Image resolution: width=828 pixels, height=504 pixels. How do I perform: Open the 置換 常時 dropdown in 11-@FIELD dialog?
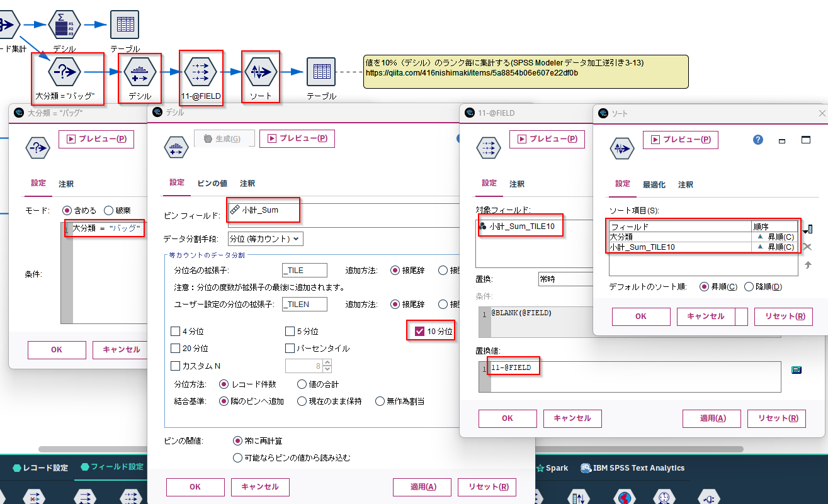[x=565, y=279]
